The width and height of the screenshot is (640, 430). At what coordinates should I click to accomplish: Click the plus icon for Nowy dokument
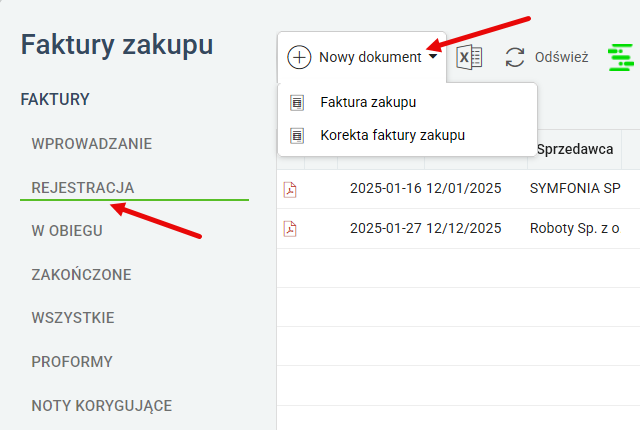point(299,57)
